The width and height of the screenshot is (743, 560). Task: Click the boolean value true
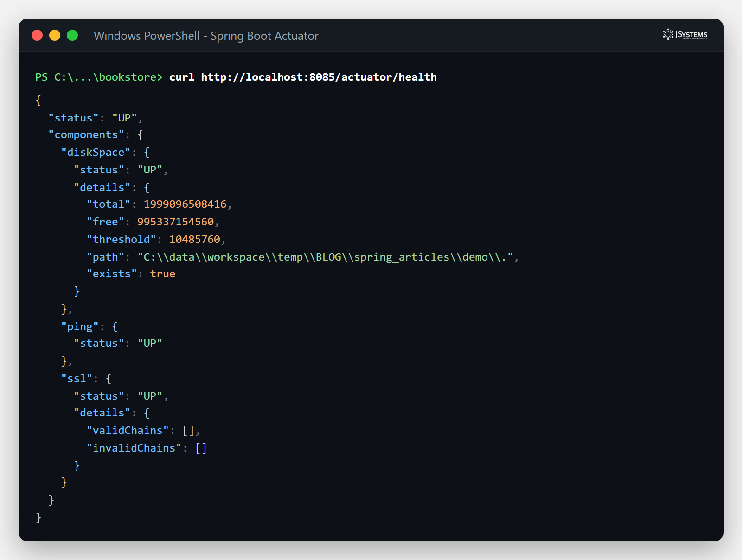(162, 274)
